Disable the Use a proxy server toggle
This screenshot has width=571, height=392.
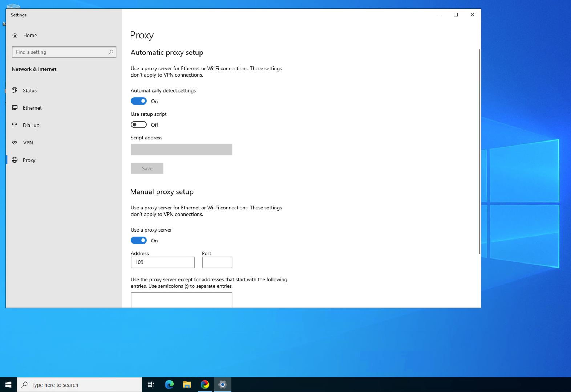pos(139,241)
